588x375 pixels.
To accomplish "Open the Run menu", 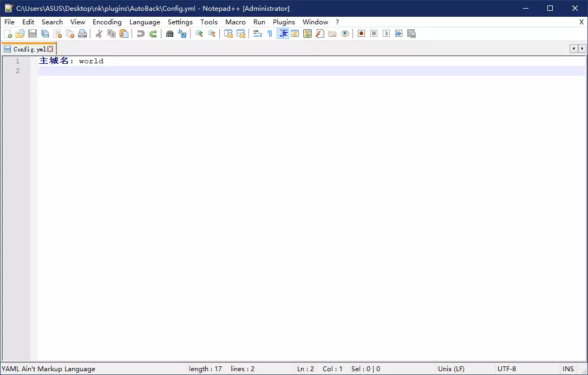I will [x=259, y=22].
